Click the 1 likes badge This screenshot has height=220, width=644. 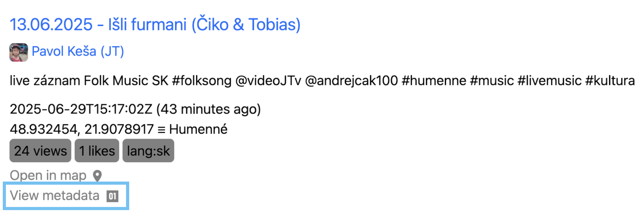[97, 151]
